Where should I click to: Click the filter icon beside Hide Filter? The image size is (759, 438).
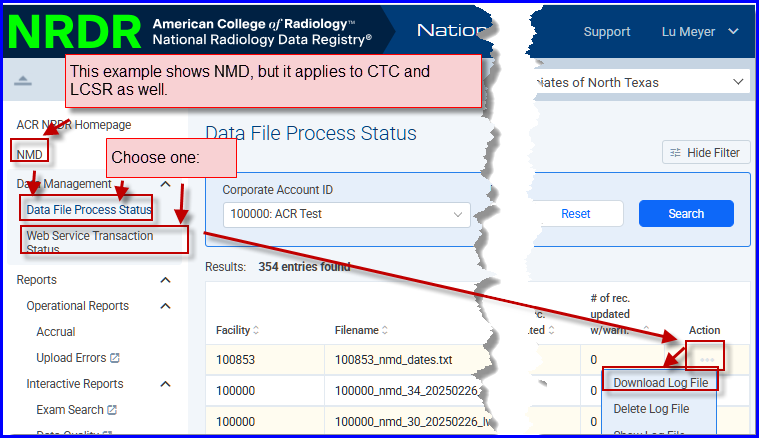[675, 153]
